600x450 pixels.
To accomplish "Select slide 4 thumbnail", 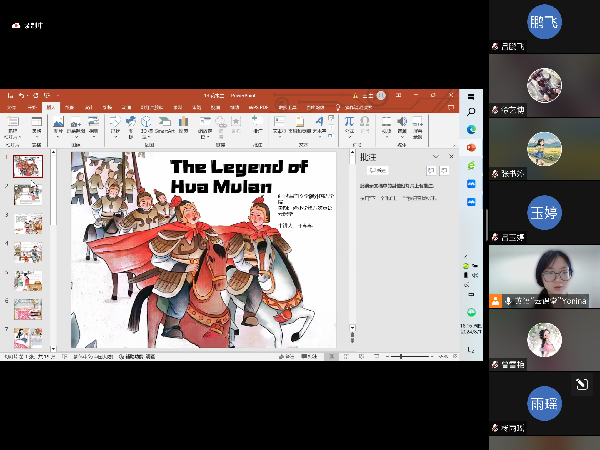I will click(28, 252).
